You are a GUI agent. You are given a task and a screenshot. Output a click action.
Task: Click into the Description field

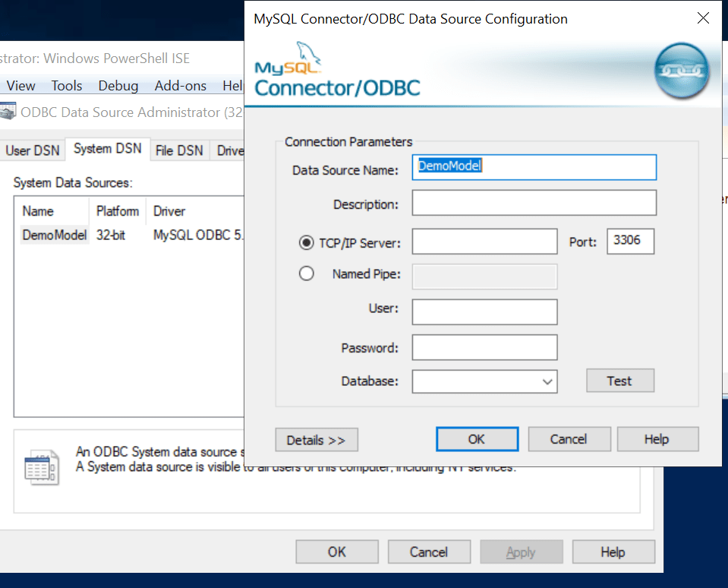(534, 203)
